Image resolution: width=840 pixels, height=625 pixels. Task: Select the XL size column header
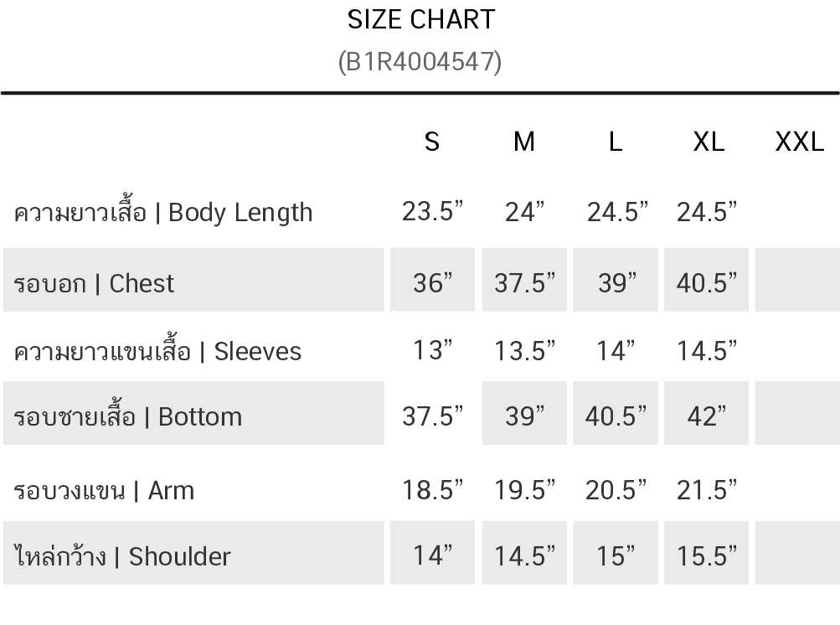coord(709,142)
